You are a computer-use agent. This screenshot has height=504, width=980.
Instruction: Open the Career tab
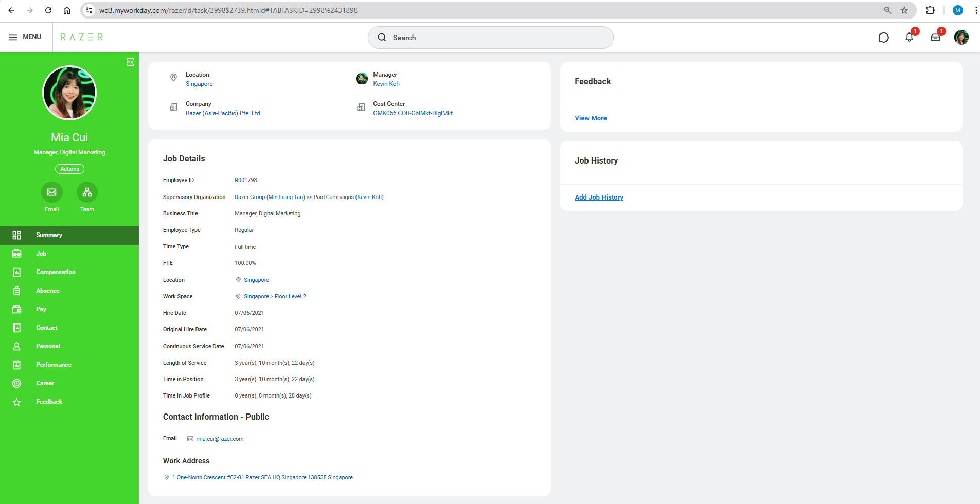click(69, 383)
